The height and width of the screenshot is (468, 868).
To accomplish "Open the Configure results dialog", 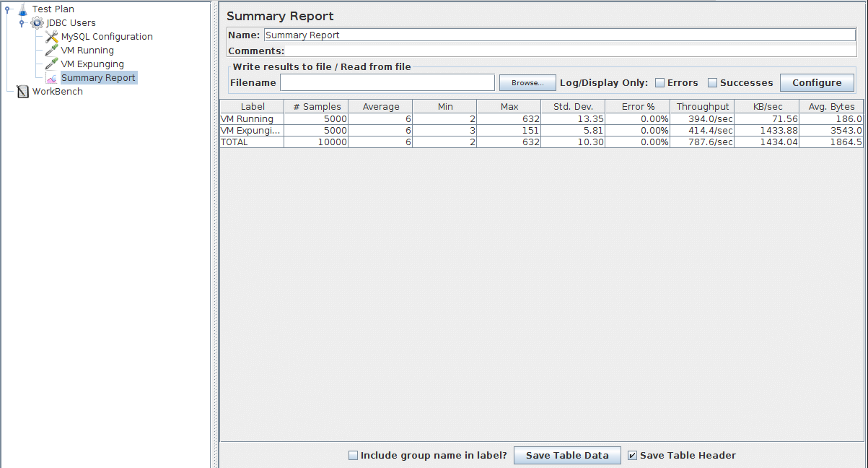I will point(816,83).
